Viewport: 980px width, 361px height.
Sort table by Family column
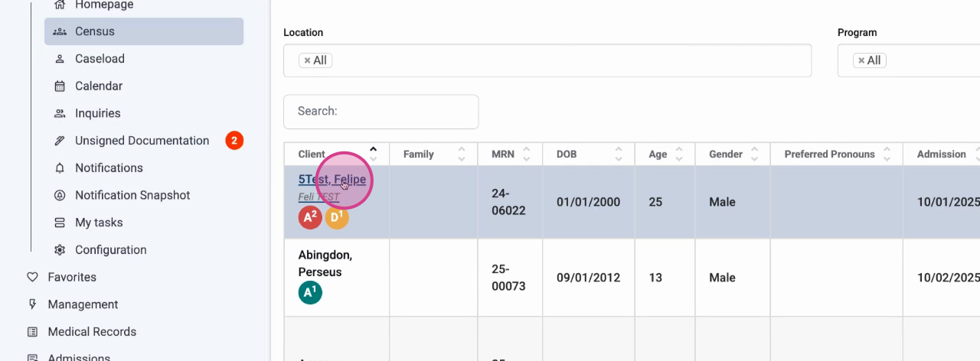(x=433, y=154)
